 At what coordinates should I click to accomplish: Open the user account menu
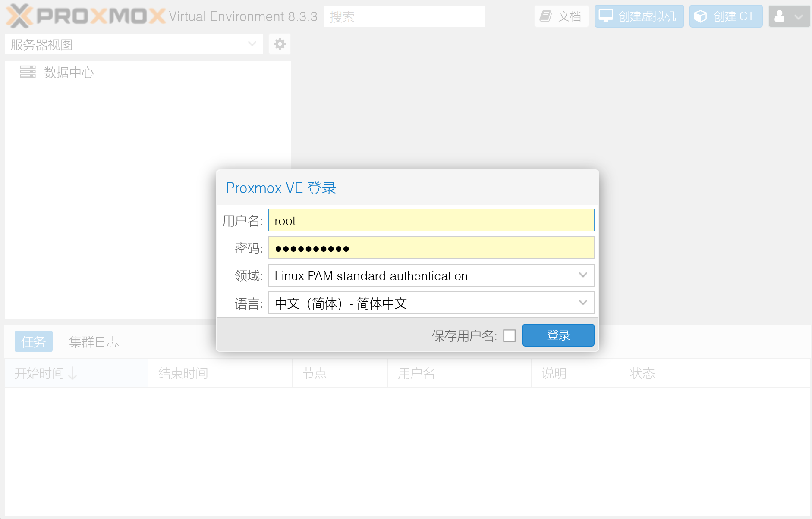pos(789,16)
